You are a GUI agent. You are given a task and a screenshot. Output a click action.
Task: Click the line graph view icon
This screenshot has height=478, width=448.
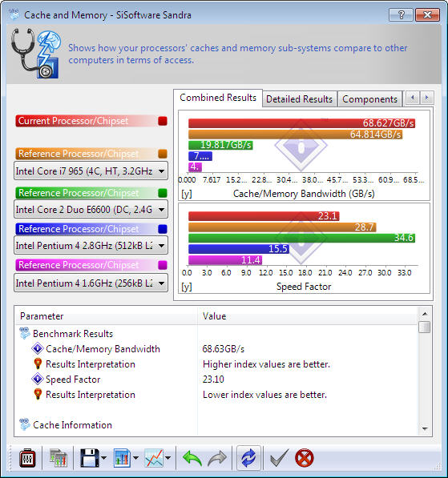[154, 458]
